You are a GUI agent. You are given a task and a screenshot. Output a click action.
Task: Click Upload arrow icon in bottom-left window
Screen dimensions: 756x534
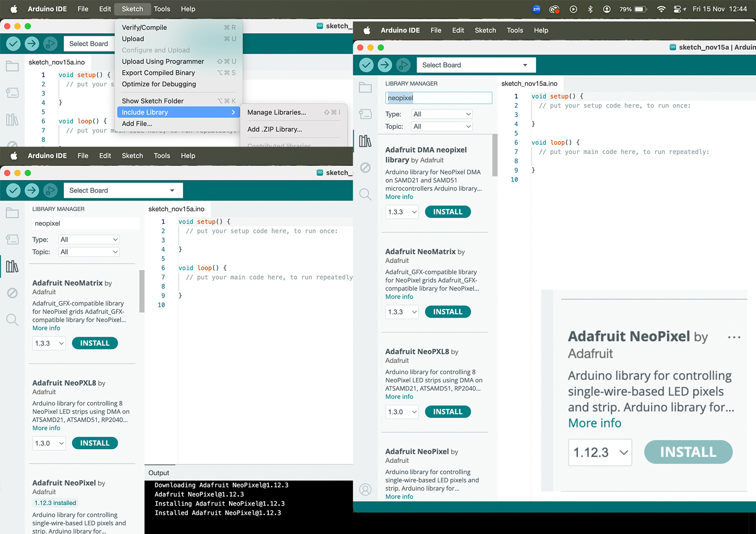tap(32, 190)
